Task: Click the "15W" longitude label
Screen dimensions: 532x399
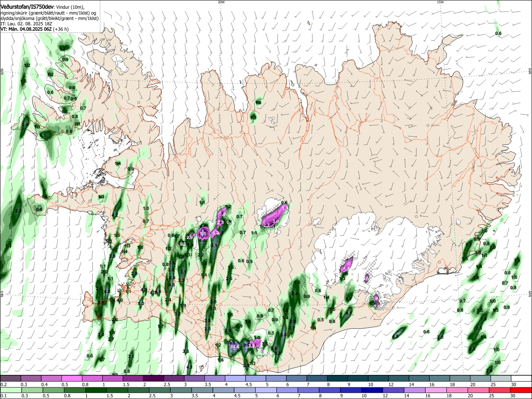Action: (440, 2)
